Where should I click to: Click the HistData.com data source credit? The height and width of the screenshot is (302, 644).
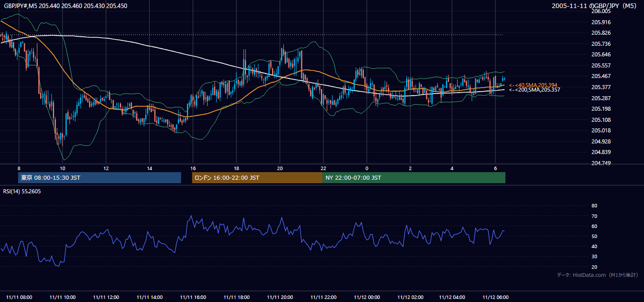click(x=598, y=275)
